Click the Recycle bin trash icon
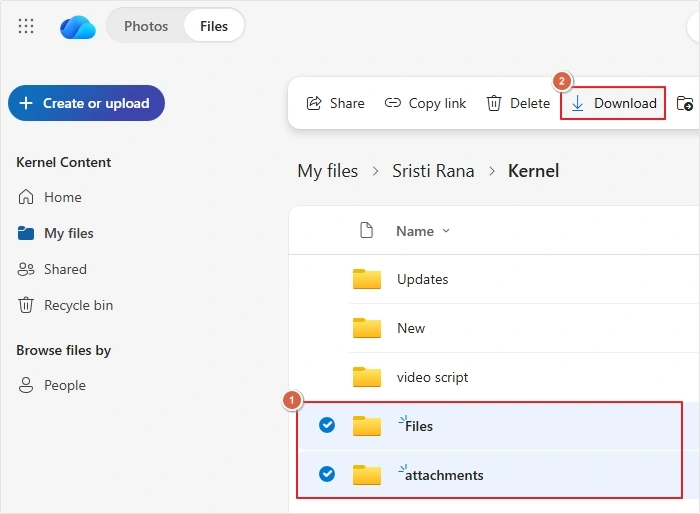Viewport: 700px width, 514px height. coord(26,305)
